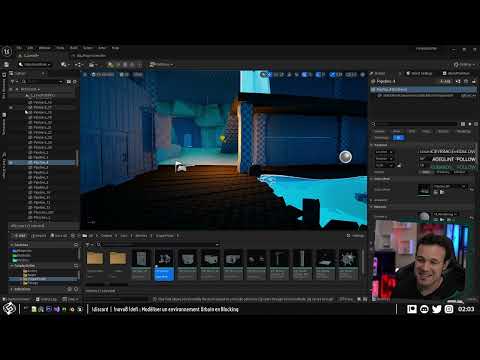
Task: Save the current level with the toolbar save icon
Action: point(6,64)
